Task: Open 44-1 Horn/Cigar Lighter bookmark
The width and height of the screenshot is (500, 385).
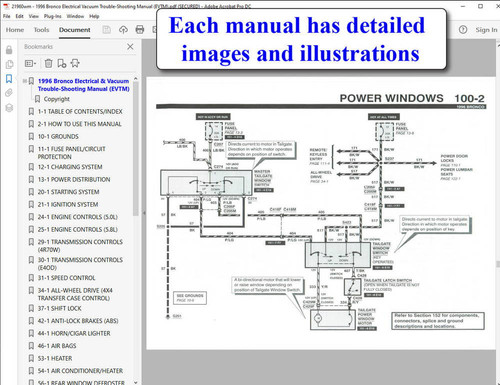Action: coord(74,333)
